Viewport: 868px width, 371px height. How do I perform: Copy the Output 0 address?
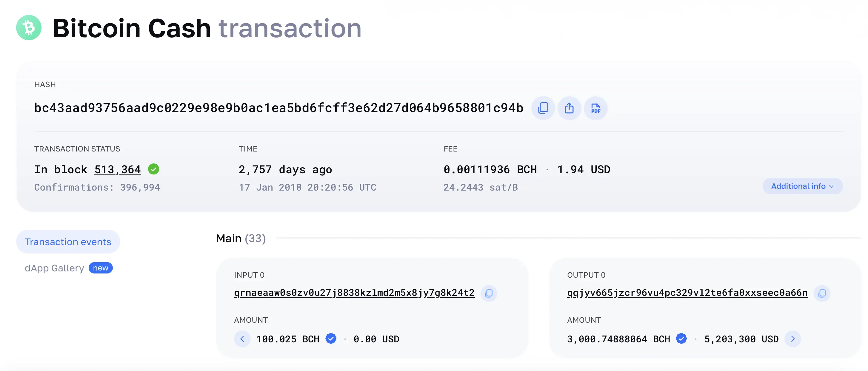pyautogui.click(x=822, y=293)
